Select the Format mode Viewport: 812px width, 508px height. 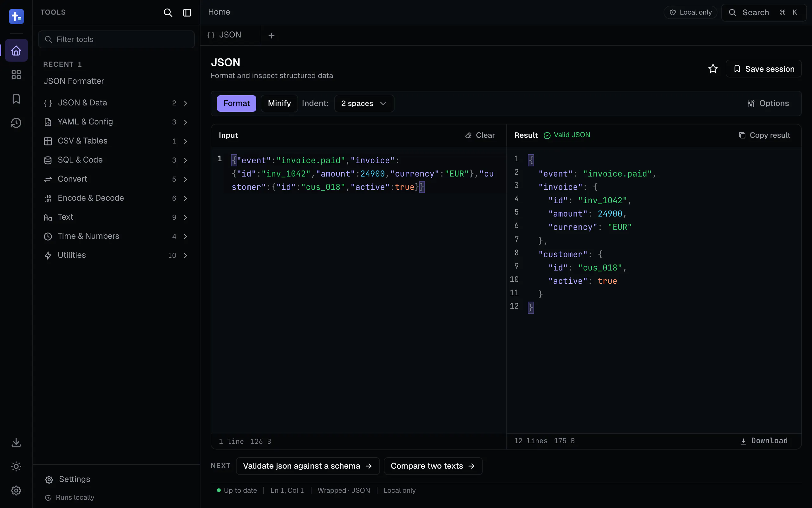pyautogui.click(x=236, y=104)
